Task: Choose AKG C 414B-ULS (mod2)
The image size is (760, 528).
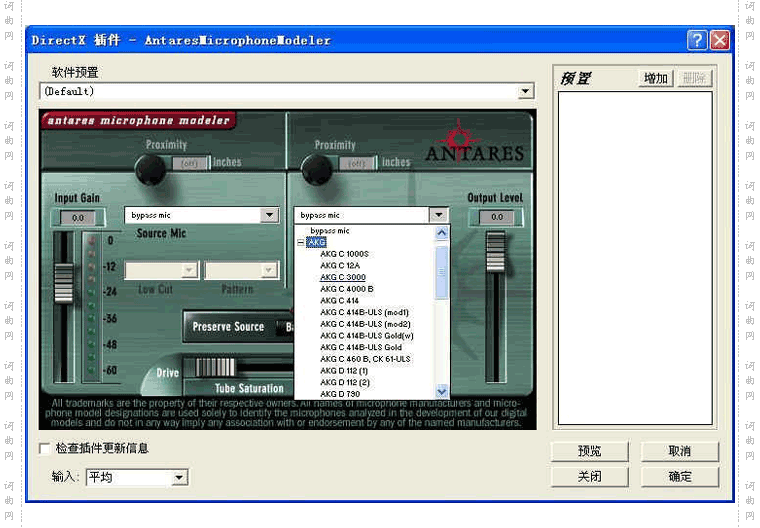Action: coord(365,324)
